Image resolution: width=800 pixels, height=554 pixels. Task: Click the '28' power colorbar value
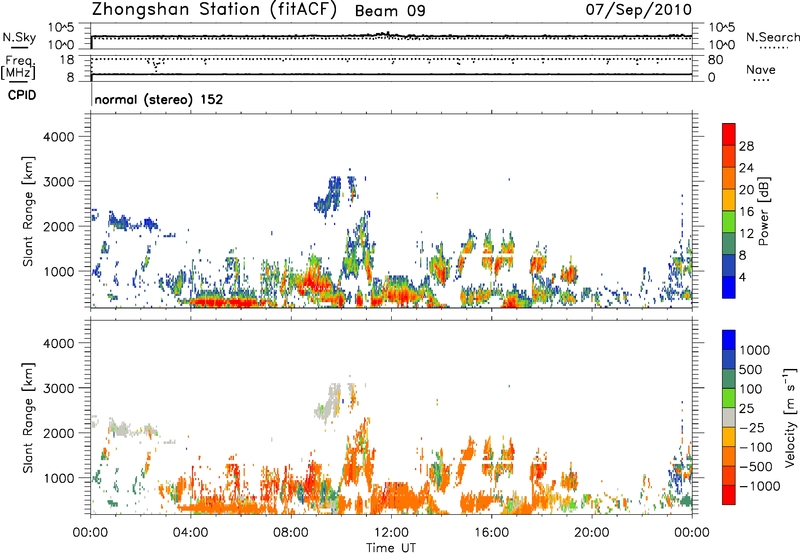746,146
